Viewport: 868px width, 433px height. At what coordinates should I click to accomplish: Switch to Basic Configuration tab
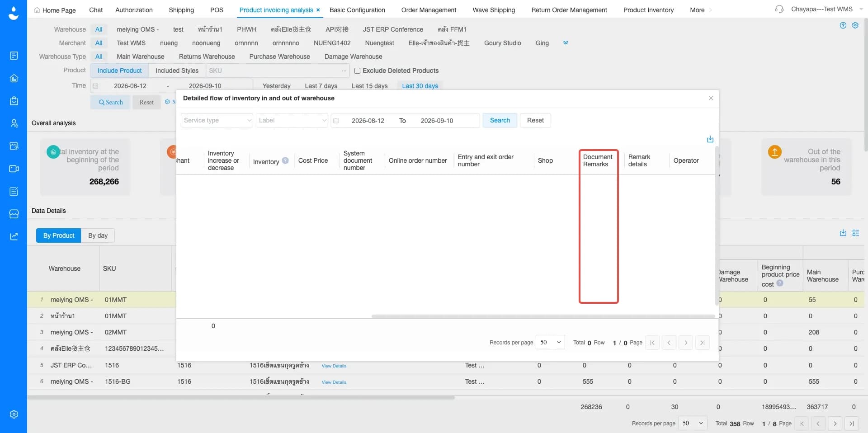[x=357, y=10]
